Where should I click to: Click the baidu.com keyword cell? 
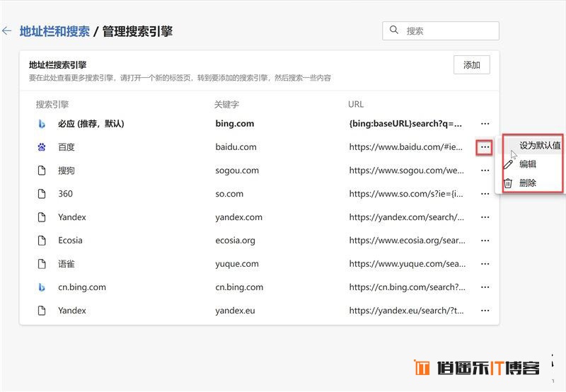236,147
